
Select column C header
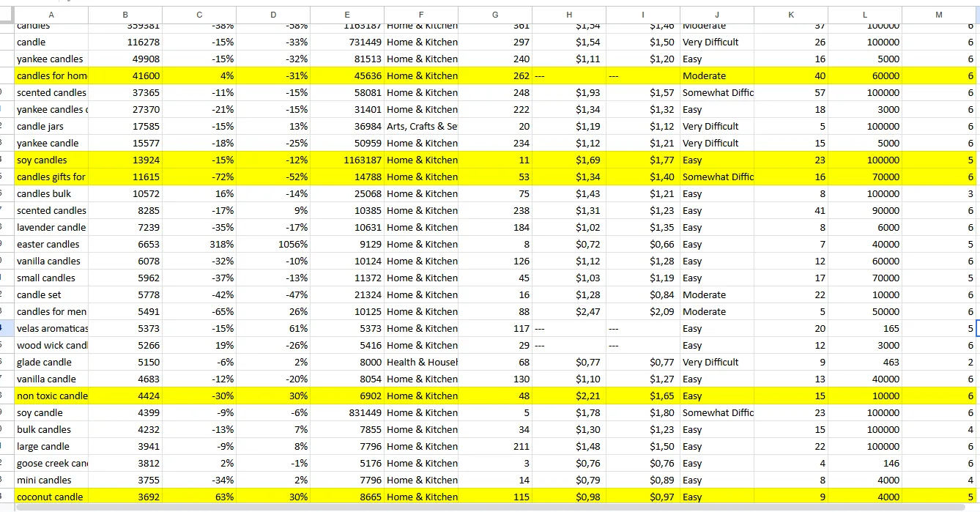pos(199,15)
